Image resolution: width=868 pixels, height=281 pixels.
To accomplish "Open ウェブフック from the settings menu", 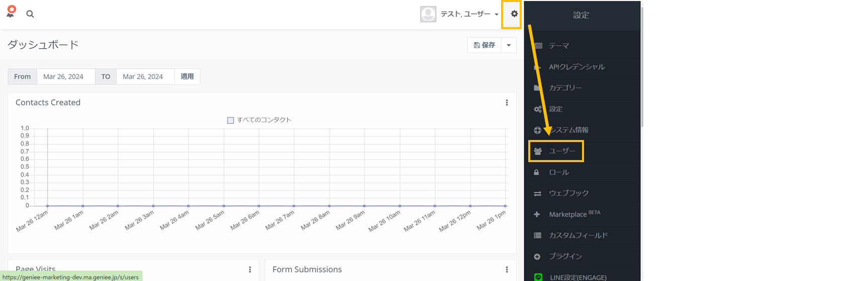I will coord(568,193).
